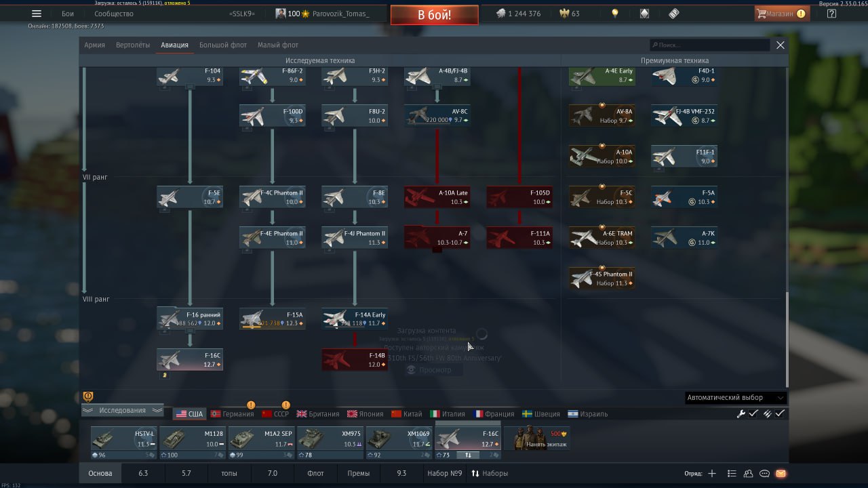Click the Поиск search field
Image resolution: width=868 pixels, height=488 pixels.
click(709, 45)
